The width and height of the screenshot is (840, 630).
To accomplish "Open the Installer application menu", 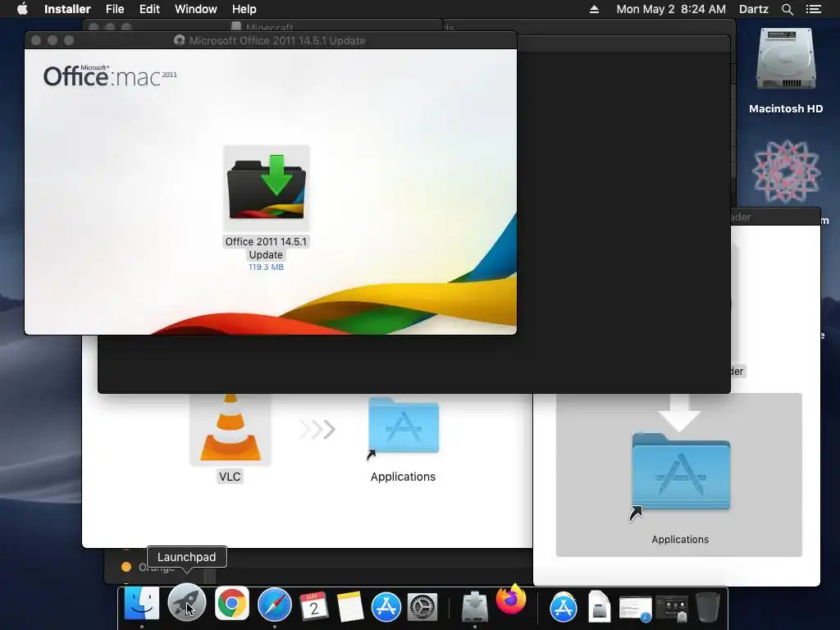I will (x=67, y=9).
